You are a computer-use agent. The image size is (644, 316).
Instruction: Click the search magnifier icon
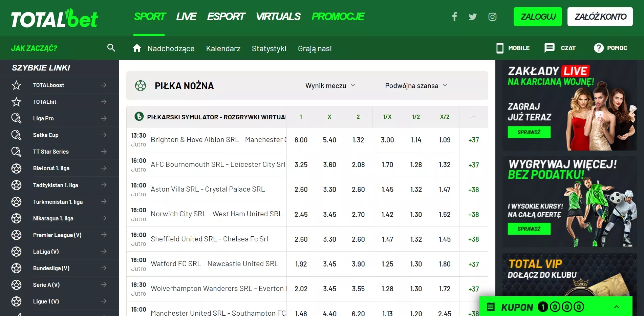[111, 48]
